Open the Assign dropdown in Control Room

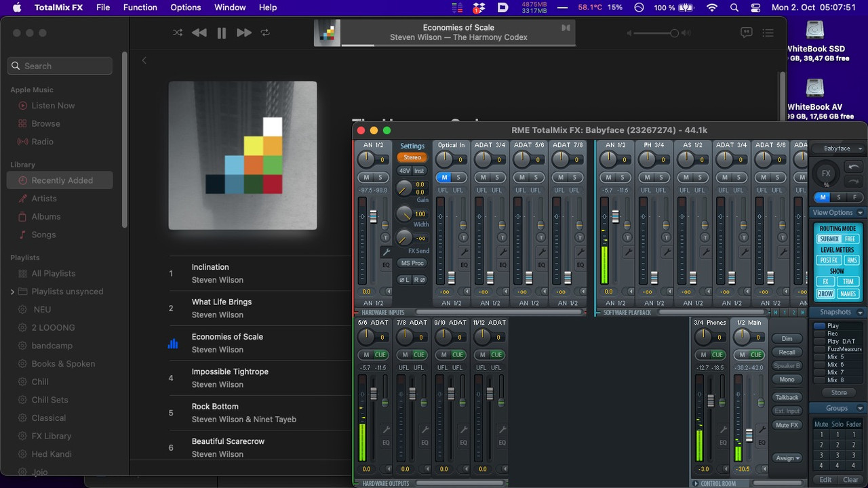pyautogui.click(x=787, y=458)
